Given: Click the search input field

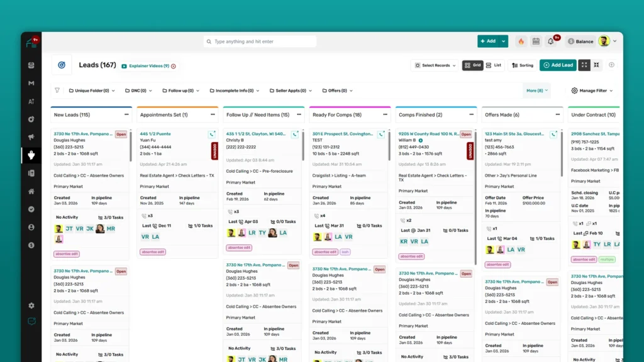Looking at the screenshot, I should (x=260, y=41).
